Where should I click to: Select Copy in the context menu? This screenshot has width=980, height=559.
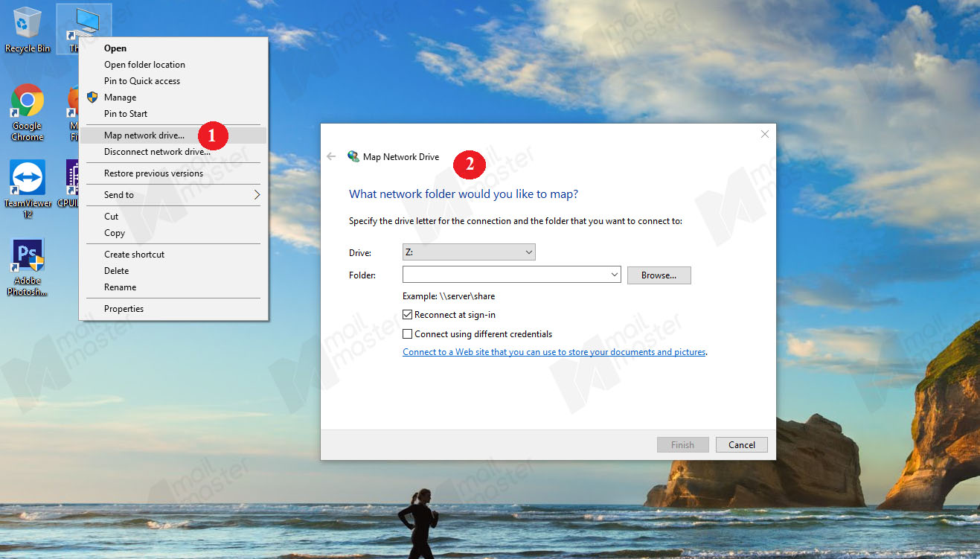point(173,233)
